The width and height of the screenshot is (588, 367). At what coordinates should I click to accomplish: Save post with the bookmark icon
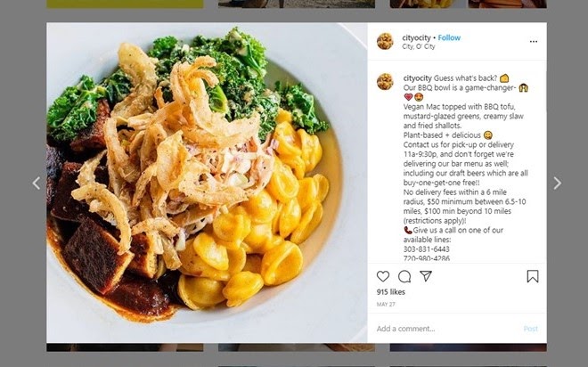coord(533,276)
